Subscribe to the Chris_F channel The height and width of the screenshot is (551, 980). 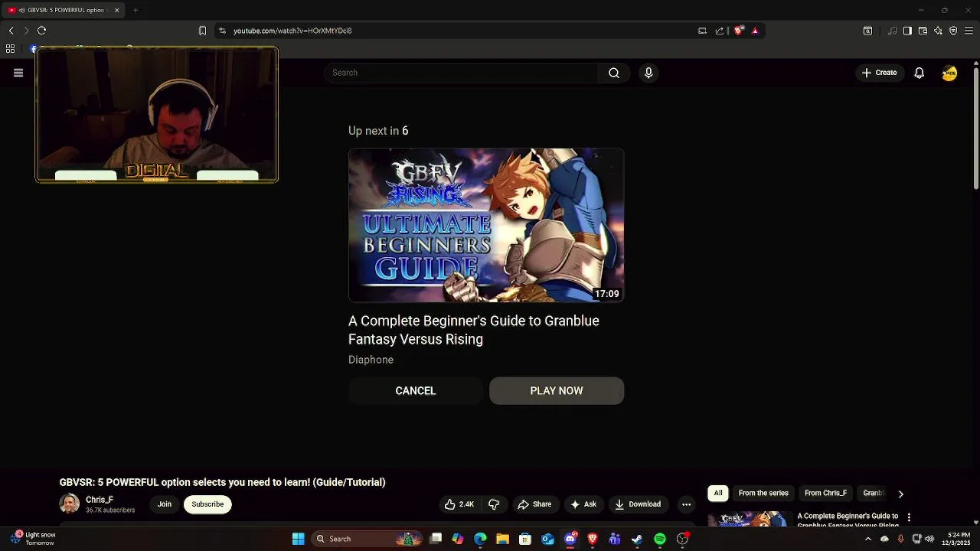point(207,504)
